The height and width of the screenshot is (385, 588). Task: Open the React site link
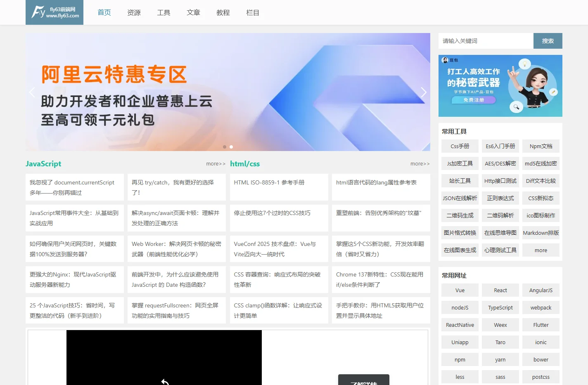[x=500, y=290]
